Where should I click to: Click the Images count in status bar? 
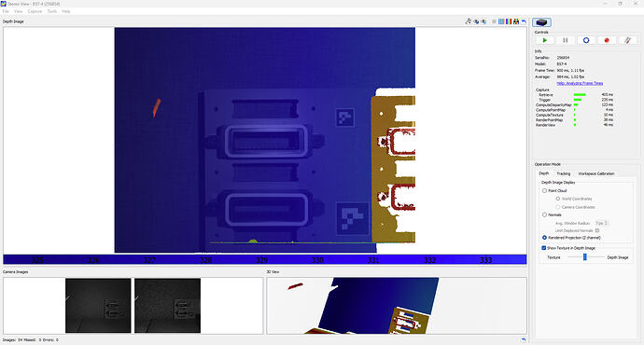(x=12, y=339)
